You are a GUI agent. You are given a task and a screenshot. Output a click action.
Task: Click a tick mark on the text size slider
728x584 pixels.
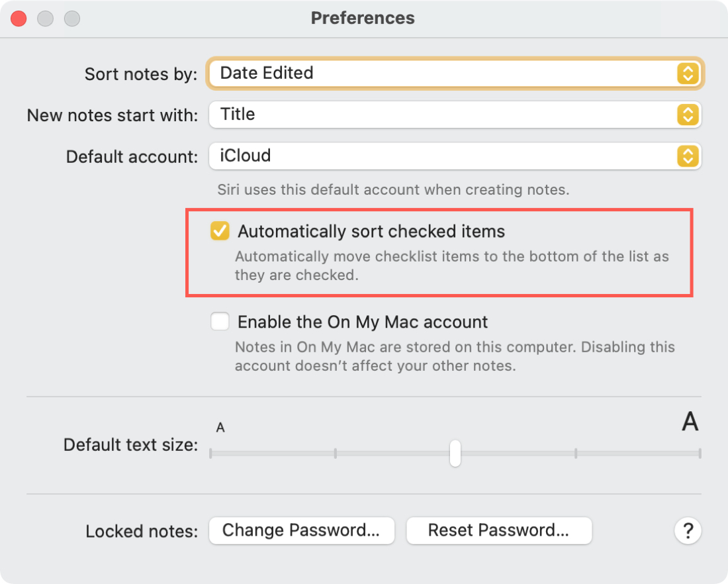pyautogui.click(x=334, y=454)
